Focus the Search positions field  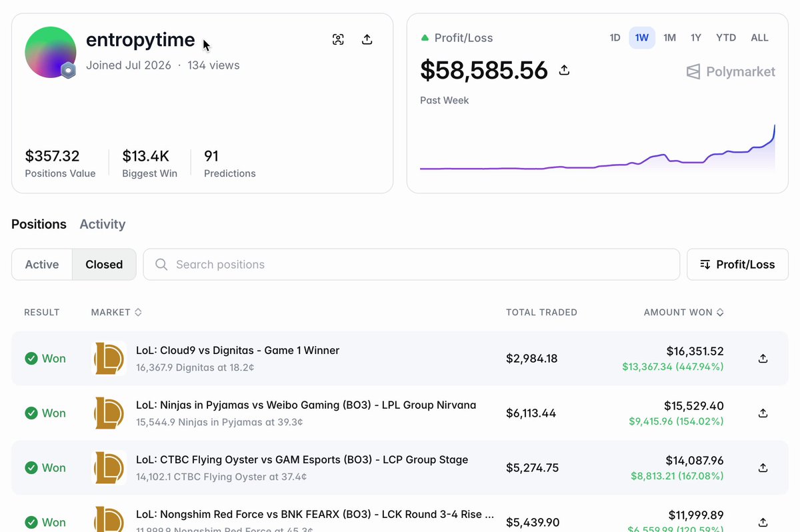[x=411, y=265]
